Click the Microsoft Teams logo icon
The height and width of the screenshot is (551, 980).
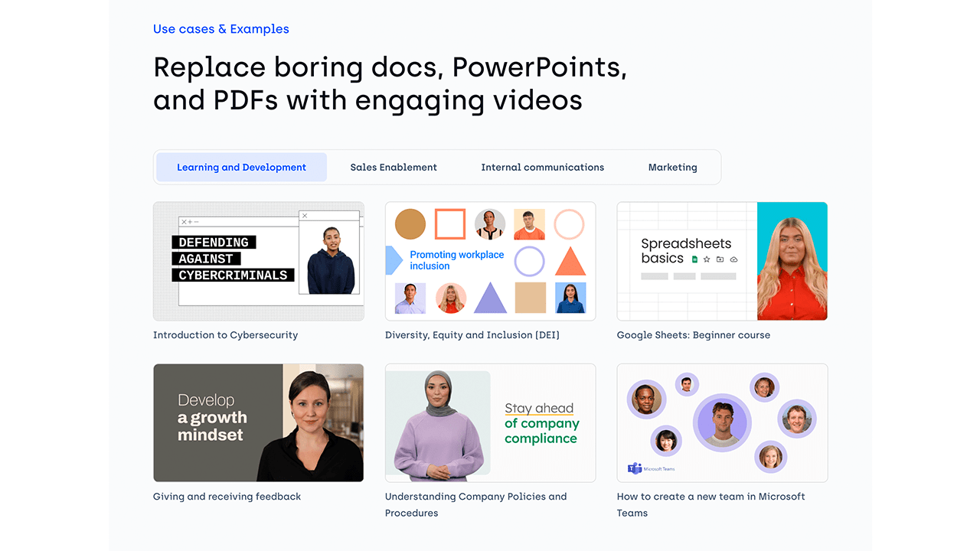[x=635, y=468]
